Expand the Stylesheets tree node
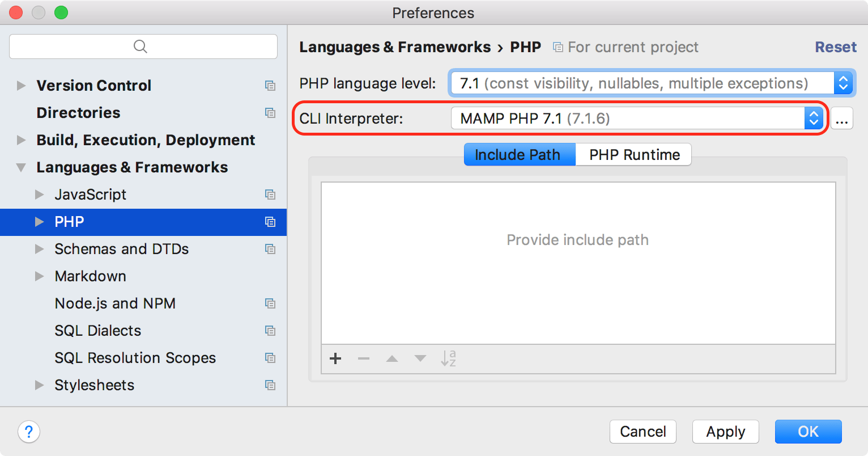This screenshot has width=868, height=456. click(x=40, y=385)
